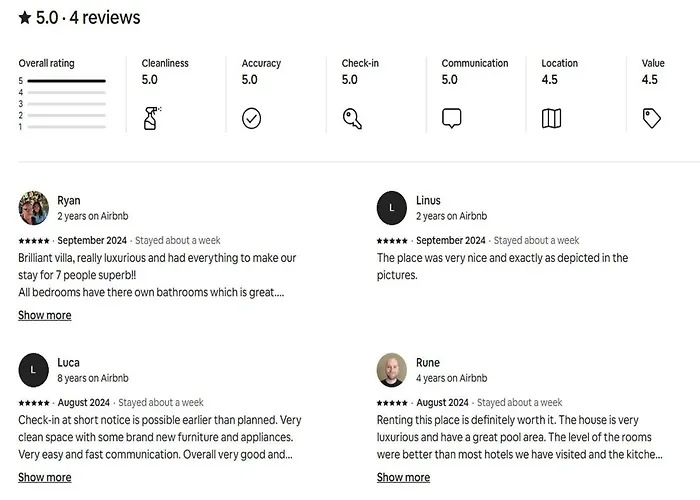Click the Communication speech bubble icon
The height and width of the screenshot is (500, 700).
click(451, 118)
